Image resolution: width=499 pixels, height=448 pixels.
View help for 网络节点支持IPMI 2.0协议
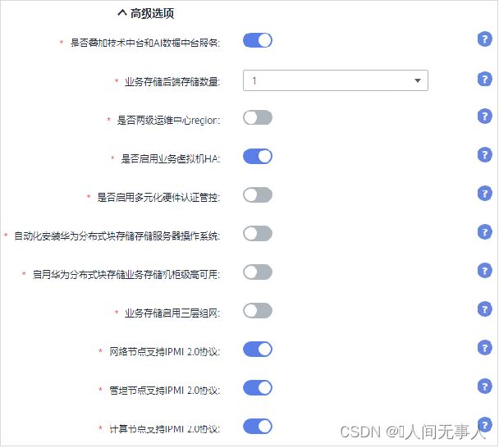(485, 348)
